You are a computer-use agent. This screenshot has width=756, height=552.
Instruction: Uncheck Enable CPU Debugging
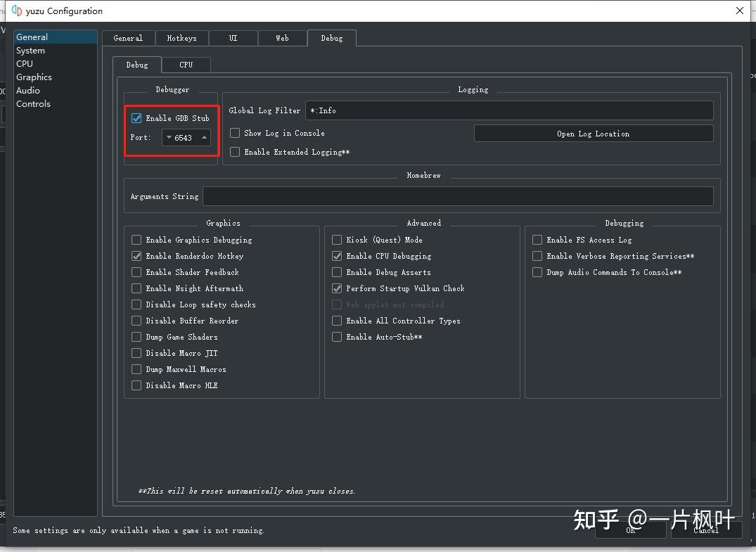337,256
